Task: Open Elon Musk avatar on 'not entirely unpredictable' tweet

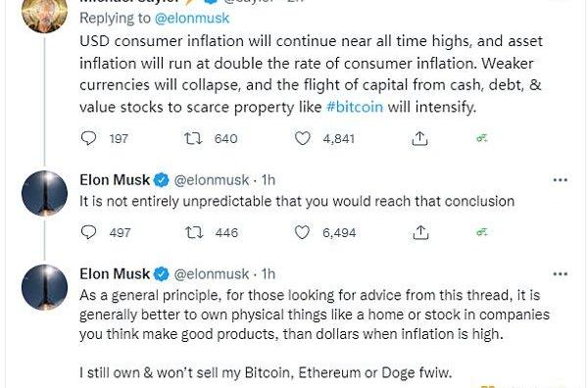Action: point(45,193)
